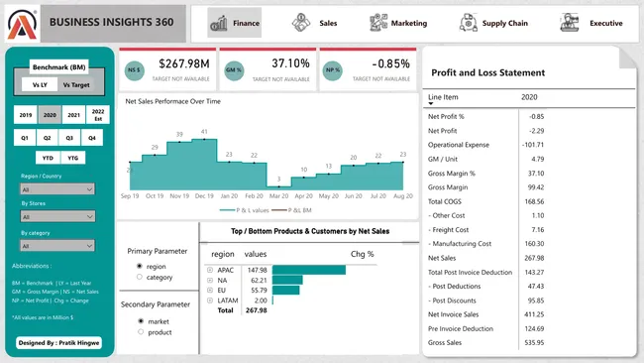
Task: Open the Region / Country dropdown
Action: tap(57, 189)
